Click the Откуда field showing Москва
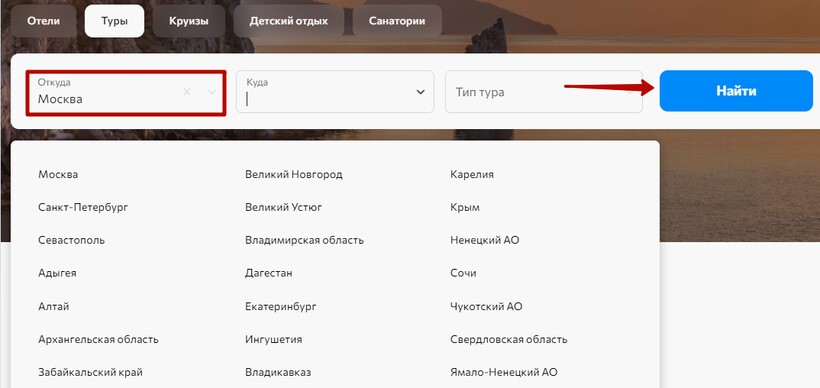This screenshot has height=388, width=820. 126,93
